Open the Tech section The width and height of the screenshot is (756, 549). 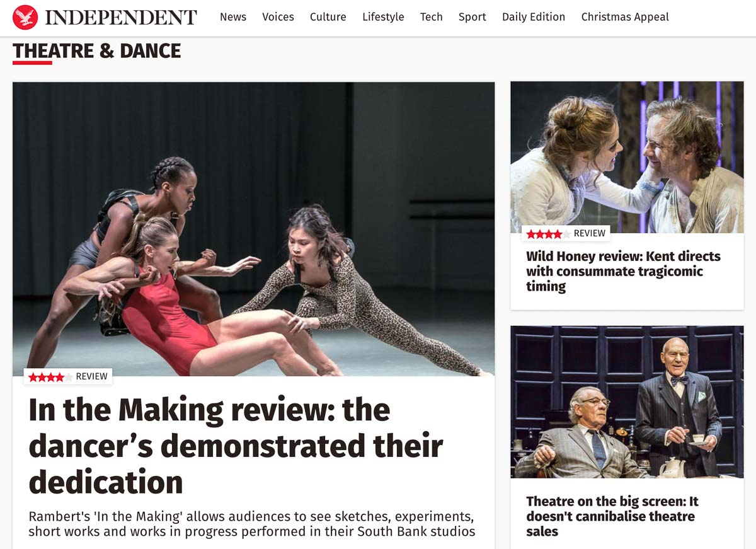431,17
